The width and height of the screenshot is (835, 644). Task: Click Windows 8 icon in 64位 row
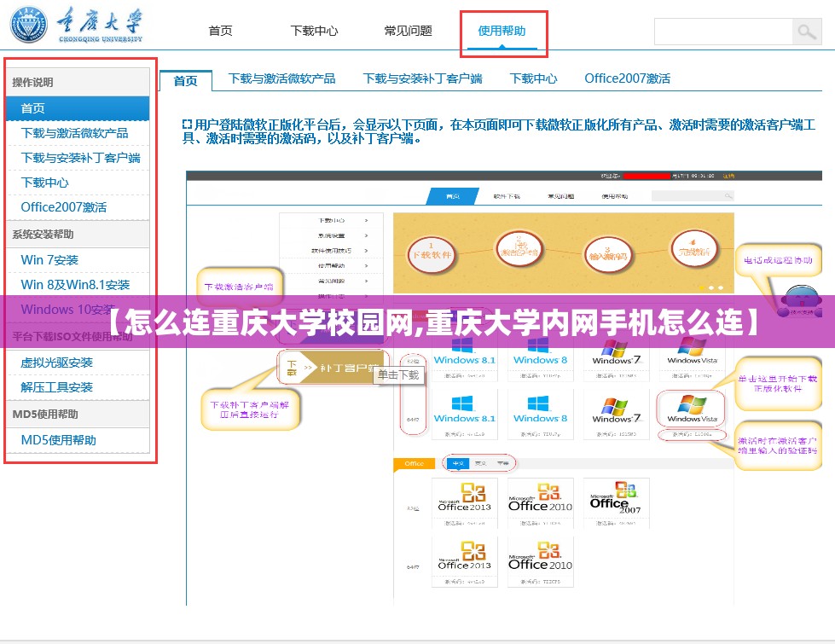pos(540,409)
